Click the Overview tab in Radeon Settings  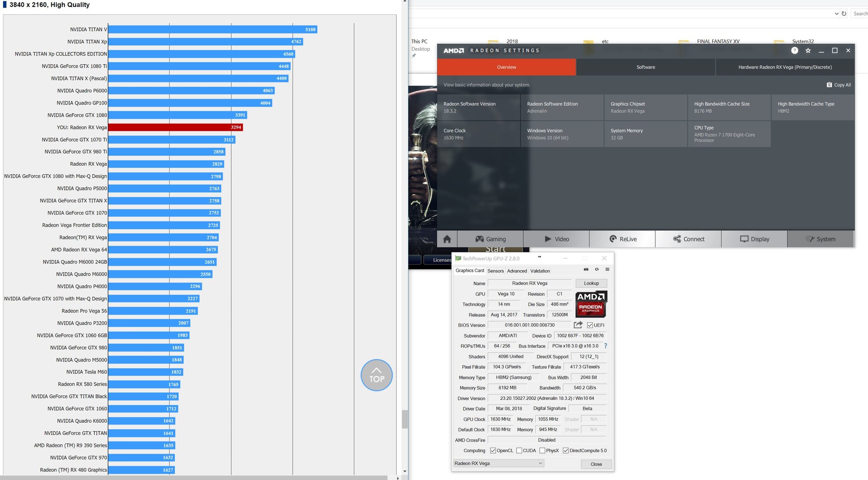[506, 67]
